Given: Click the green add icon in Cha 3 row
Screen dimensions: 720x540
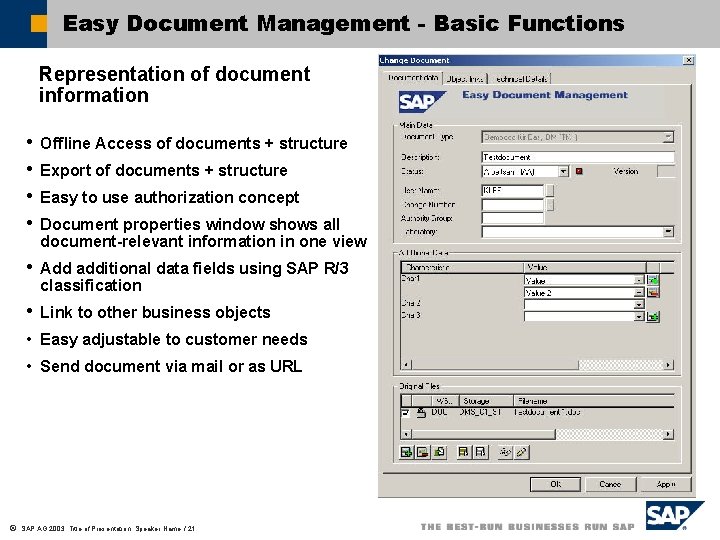Looking at the screenshot, I should tap(653, 316).
